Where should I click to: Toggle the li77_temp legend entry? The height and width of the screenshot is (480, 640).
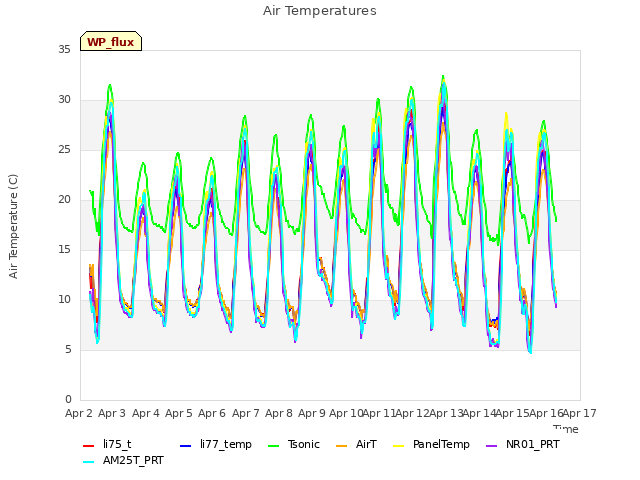pos(216,444)
